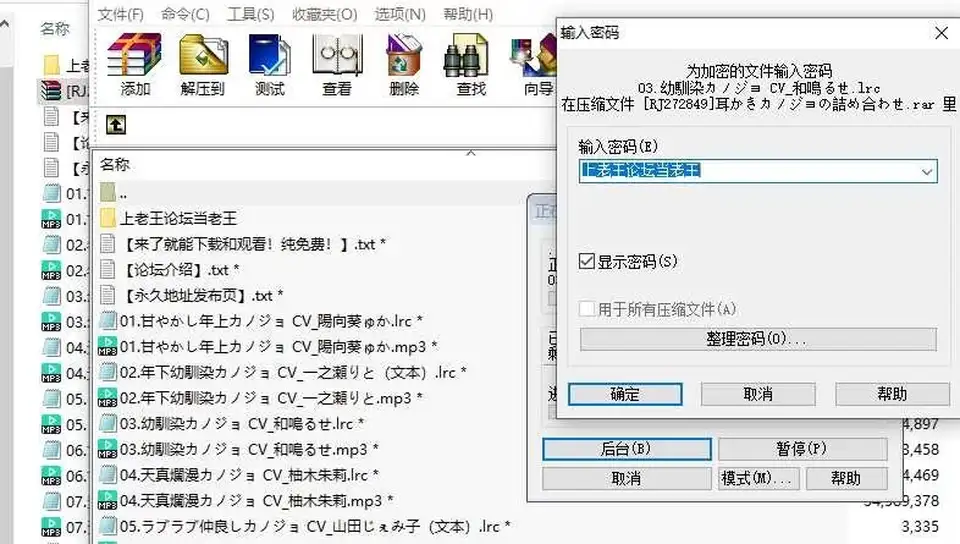This screenshot has height=544, width=960.
Task: Select 02.年下幼馴染カノジョ .mp3 file
Action: pos(261,398)
